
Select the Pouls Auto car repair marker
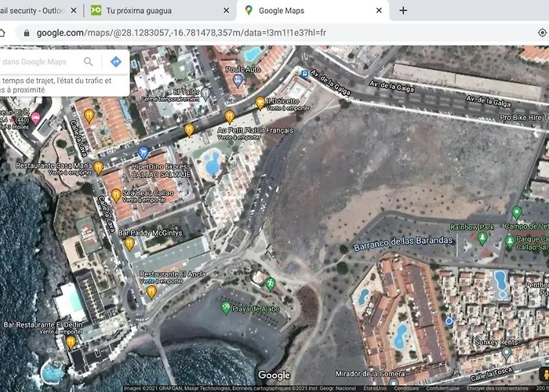[238, 81]
